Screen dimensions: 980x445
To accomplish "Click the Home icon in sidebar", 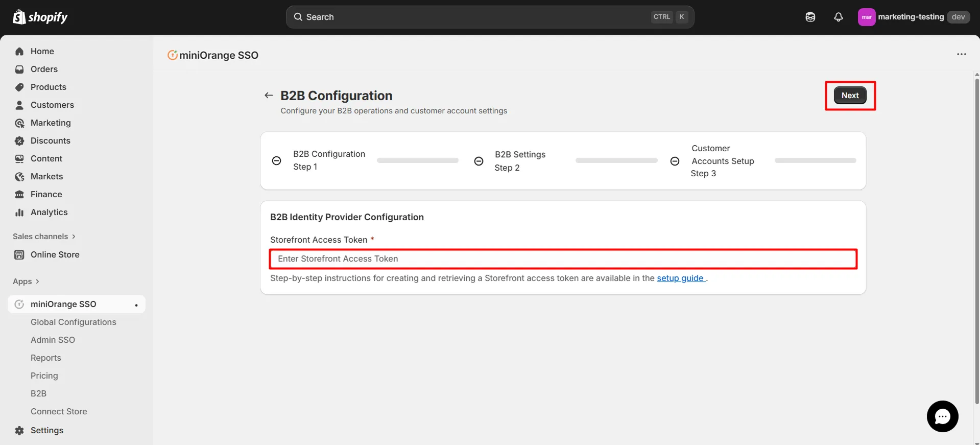I will (19, 51).
